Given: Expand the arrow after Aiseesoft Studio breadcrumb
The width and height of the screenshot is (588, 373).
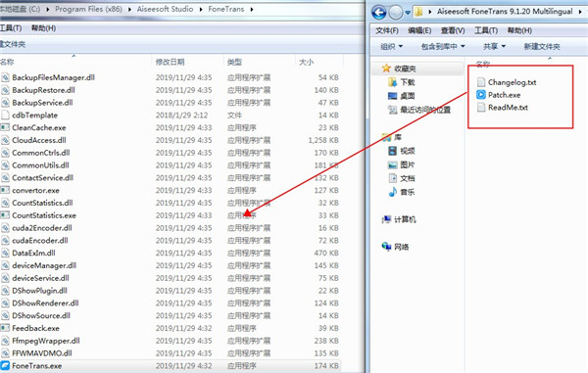Looking at the screenshot, I should (201, 10).
